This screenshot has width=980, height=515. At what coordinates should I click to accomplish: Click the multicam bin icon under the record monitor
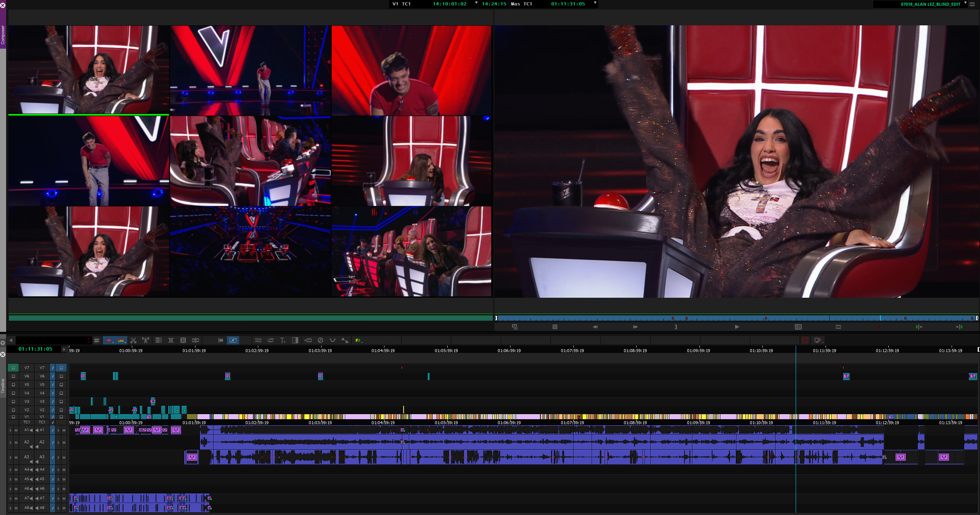pos(515,327)
